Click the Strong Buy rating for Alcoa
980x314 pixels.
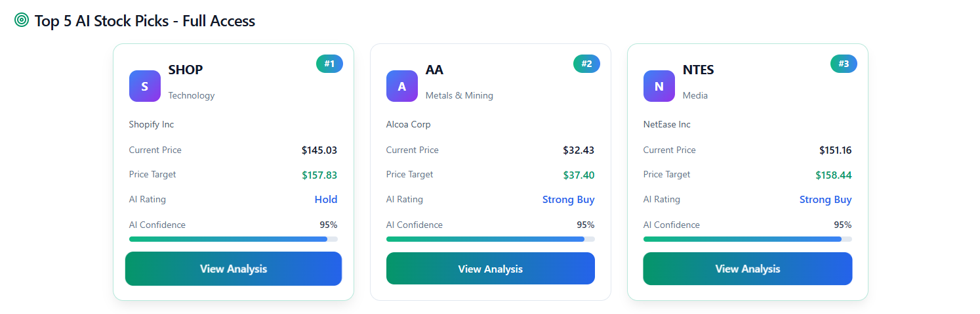[569, 200]
